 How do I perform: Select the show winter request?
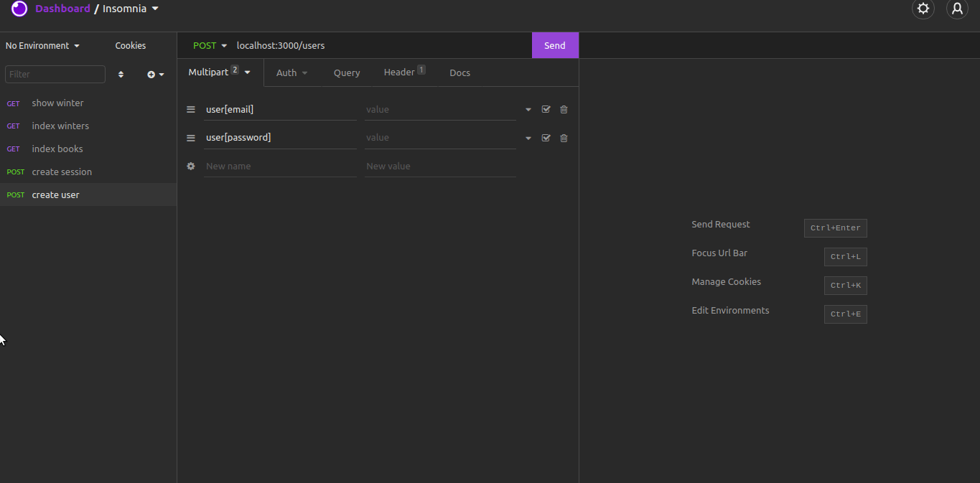[88, 103]
